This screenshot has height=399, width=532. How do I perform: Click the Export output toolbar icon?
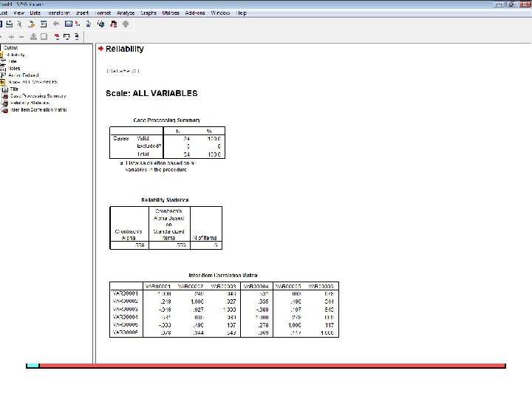[31, 24]
